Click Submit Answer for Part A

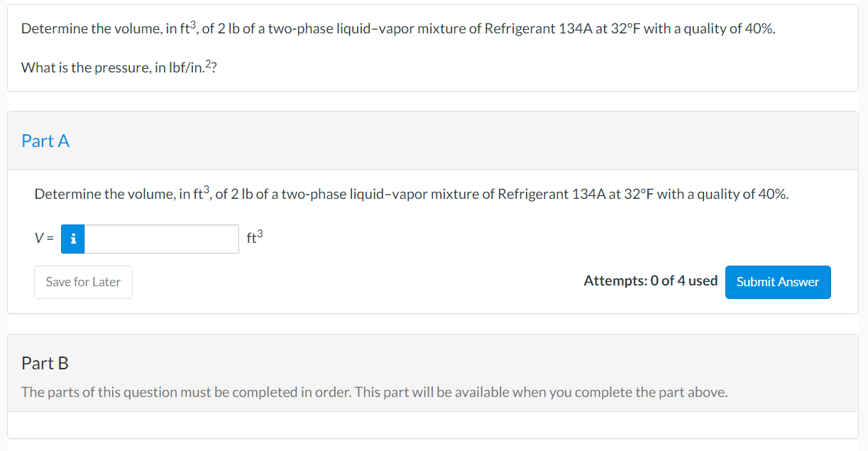(778, 282)
